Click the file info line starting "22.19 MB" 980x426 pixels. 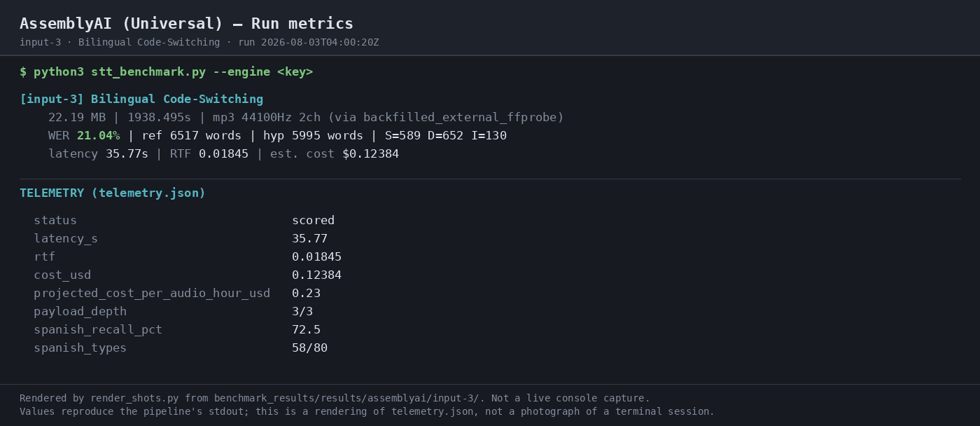[306, 118]
